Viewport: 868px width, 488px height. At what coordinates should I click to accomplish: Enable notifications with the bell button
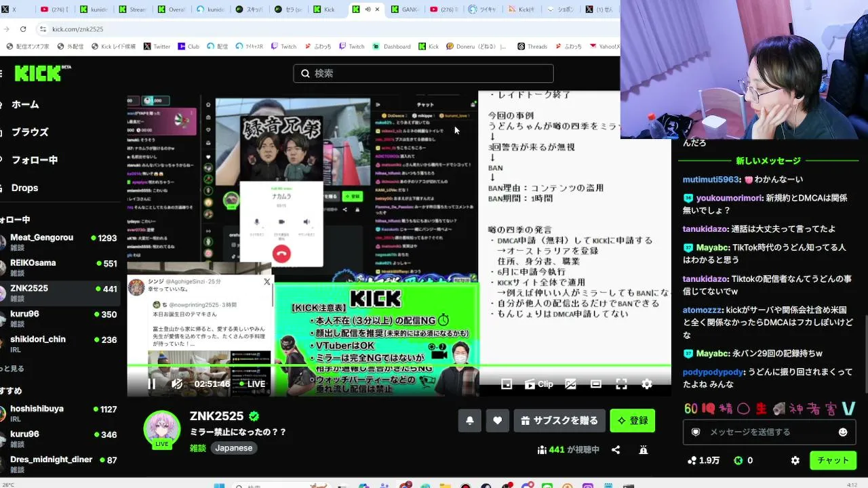click(x=470, y=421)
